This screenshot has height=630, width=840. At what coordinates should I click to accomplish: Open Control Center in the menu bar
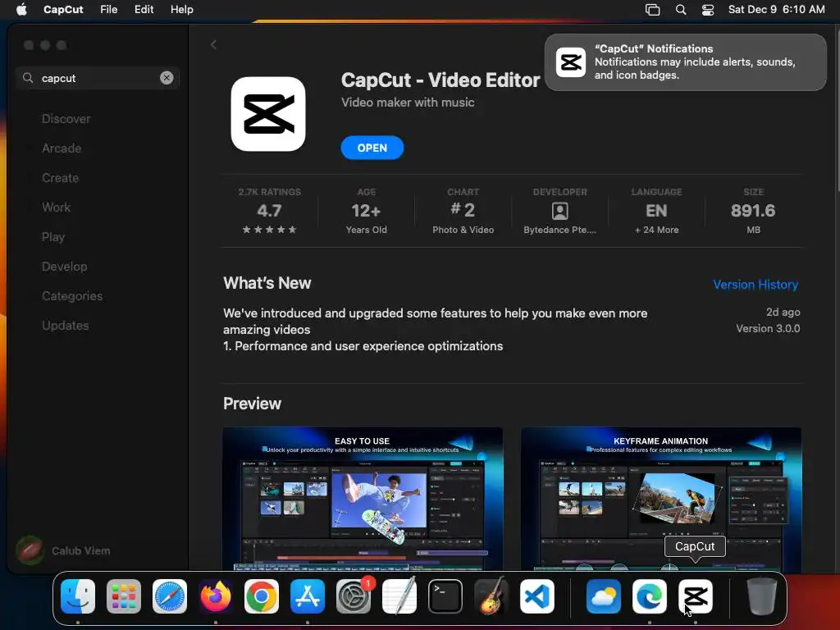(x=708, y=10)
